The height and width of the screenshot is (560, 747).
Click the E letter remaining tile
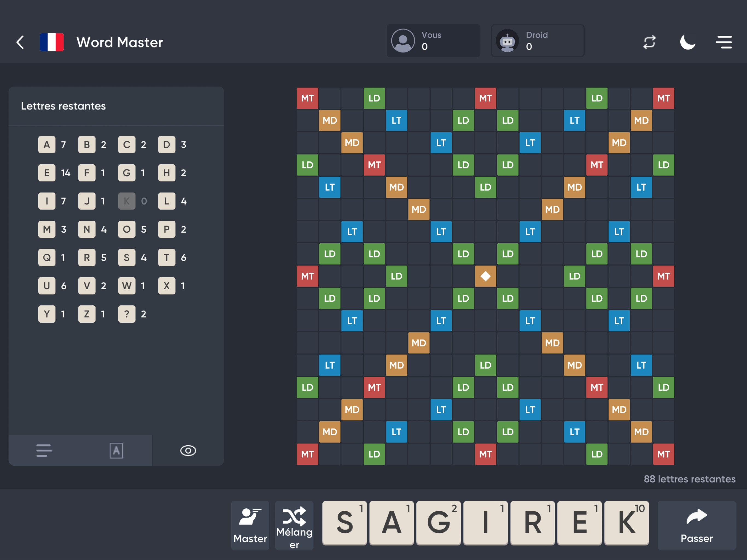(x=46, y=173)
